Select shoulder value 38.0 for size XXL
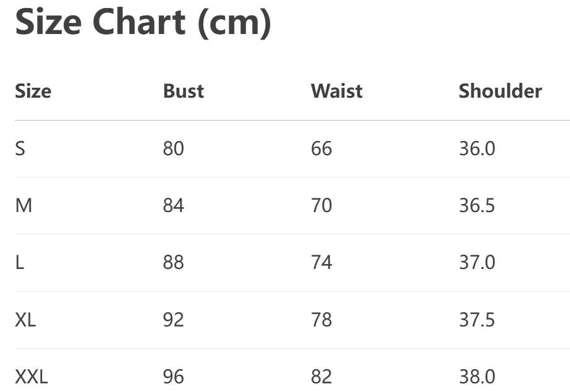This screenshot has width=570, height=392. (476, 377)
